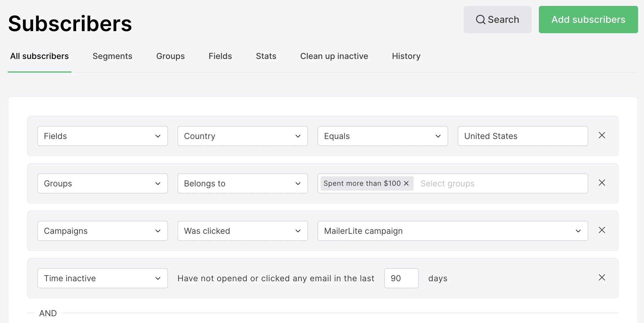Delete the Campaigns filter condition
The image size is (644, 323).
click(602, 230)
